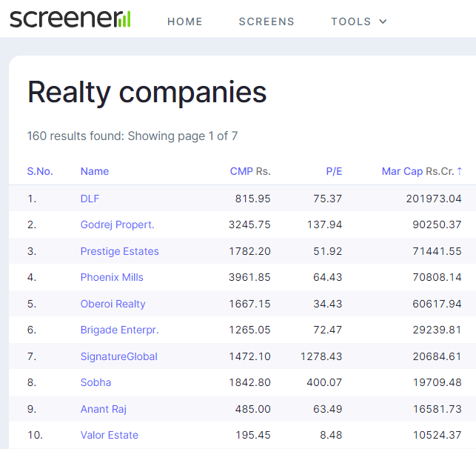Open the Phoenix Mills link
This screenshot has height=449, width=476.
[112, 277]
